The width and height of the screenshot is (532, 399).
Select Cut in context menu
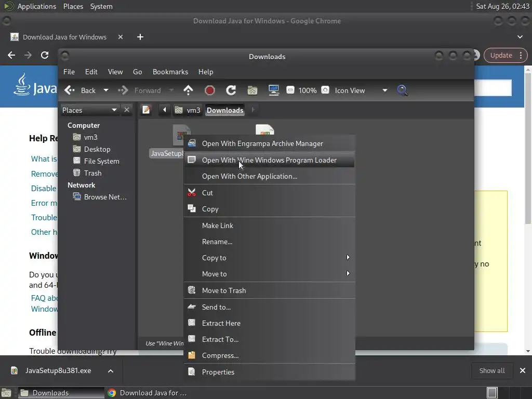click(x=270, y=193)
